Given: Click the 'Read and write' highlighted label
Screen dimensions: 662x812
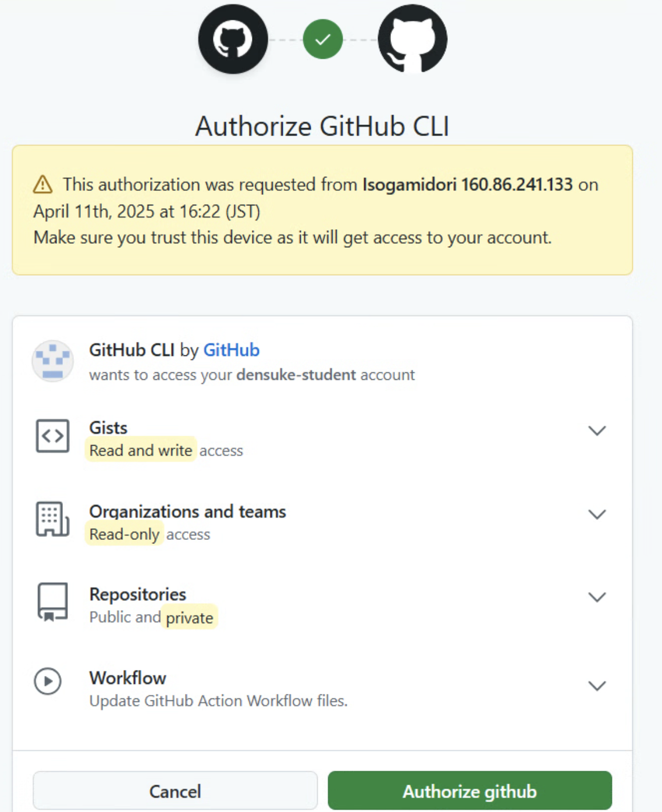Looking at the screenshot, I should pyautogui.click(x=141, y=451).
